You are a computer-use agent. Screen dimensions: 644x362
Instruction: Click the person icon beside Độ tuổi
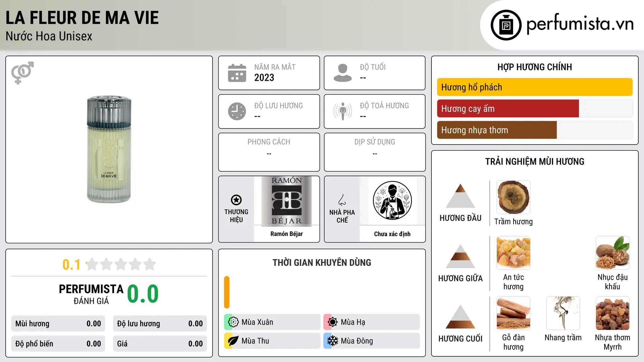tap(343, 73)
